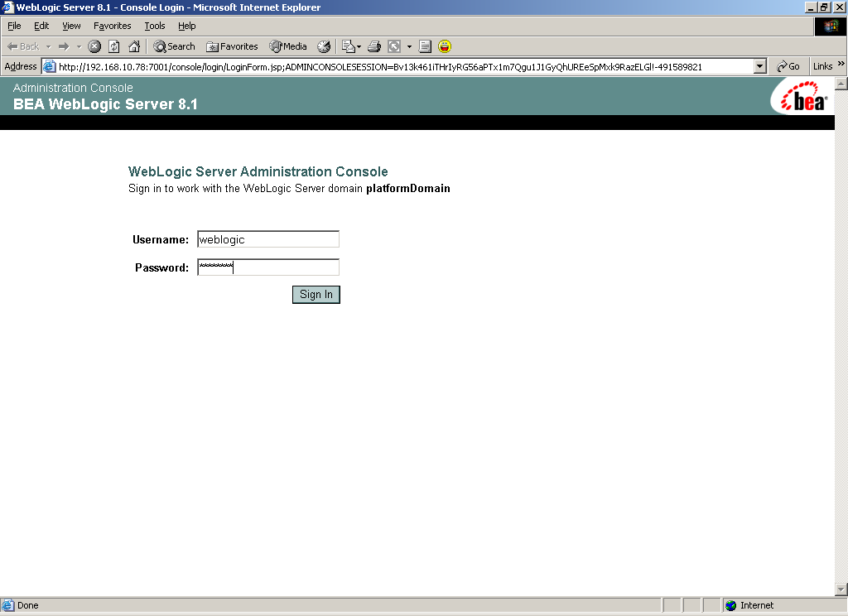Click the 'platformDomain' domain name text
The image size is (848, 616).
(408, 188)
